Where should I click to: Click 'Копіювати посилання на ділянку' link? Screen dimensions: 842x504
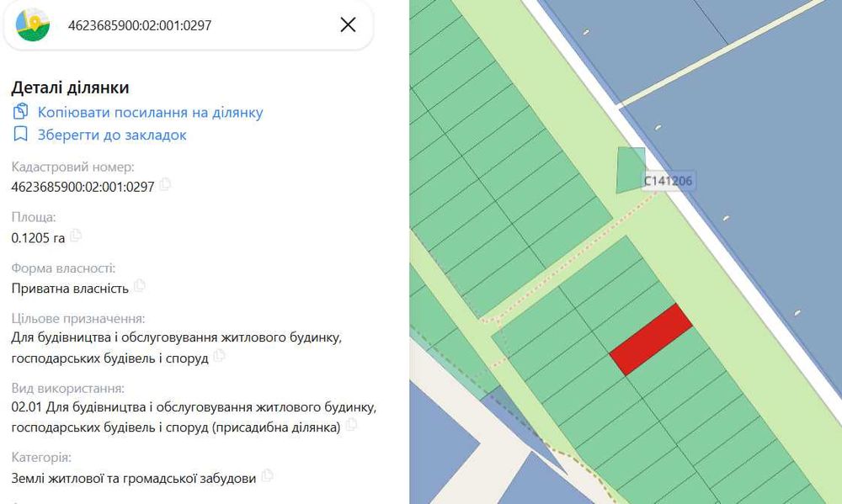(150, 112)
